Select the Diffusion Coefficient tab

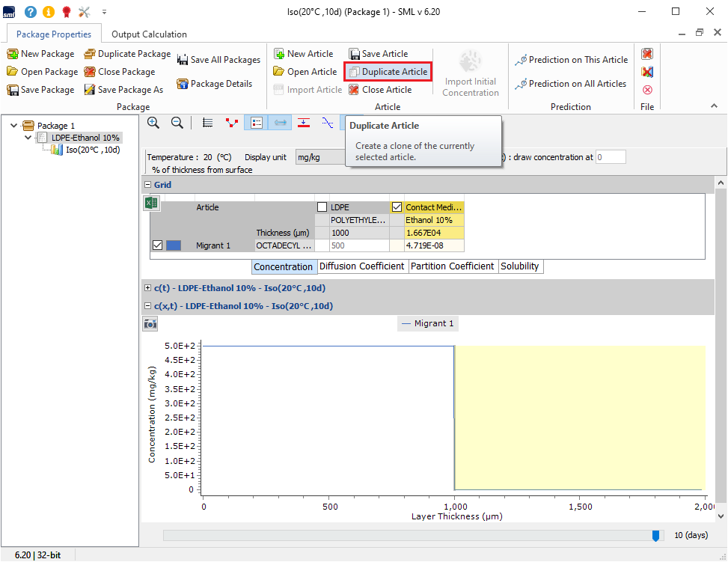[362, 266]
